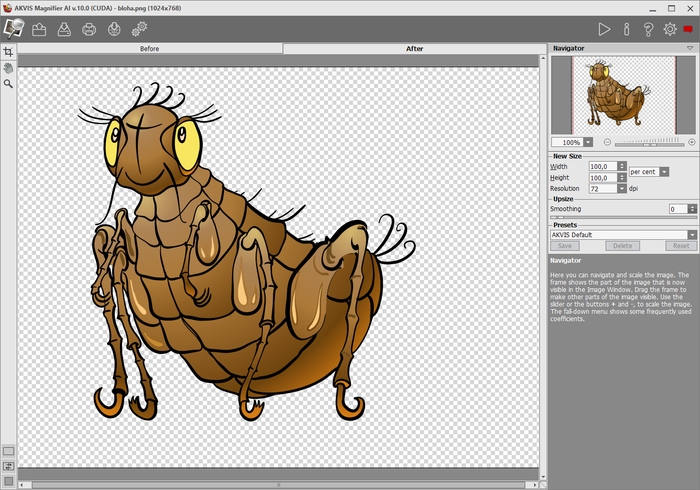This screenshot has width=700, height=490.
Task: Click the Height value field
Action: click(603, 178)
